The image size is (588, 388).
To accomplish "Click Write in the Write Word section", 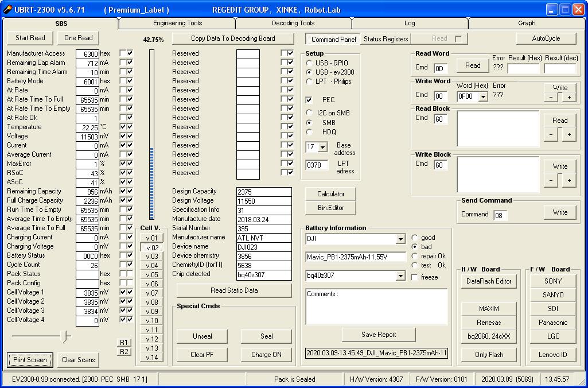I will point(560,88).
